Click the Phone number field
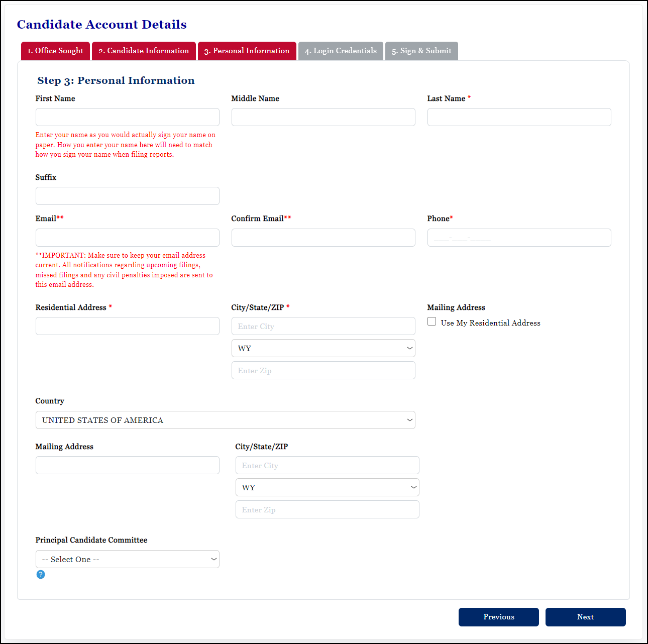648x644 pixels. coord(519,237)
